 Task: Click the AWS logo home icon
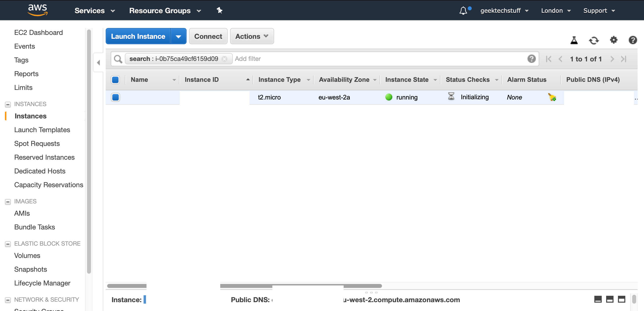[38, 10]
